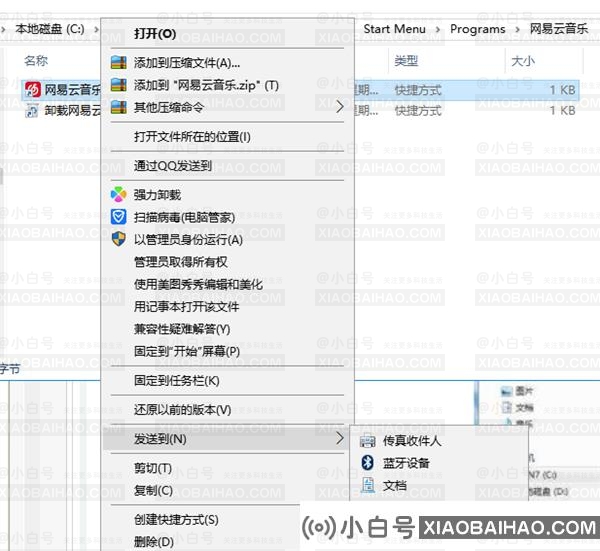Click 1 KB size of 网易云音乐 row
The width and height of the screenshot is (600, 551).
pyautogui.click(x=562, y=90)
